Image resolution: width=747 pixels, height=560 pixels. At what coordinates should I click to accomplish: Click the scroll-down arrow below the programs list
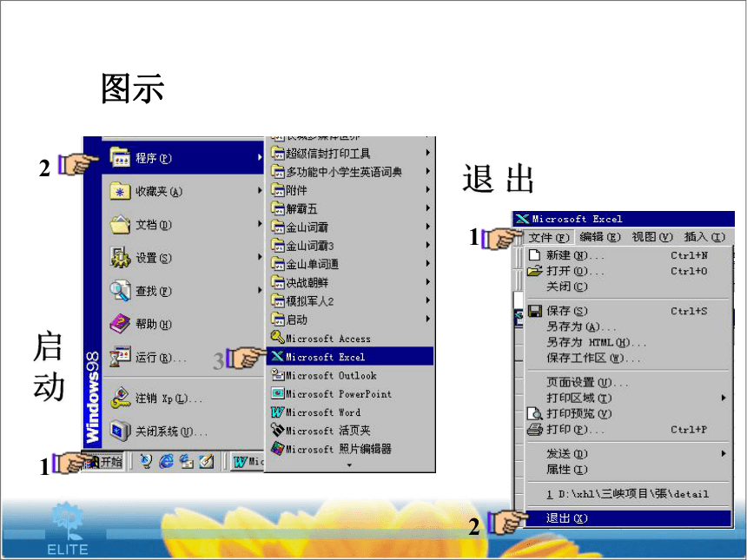[x=350, y=465]
